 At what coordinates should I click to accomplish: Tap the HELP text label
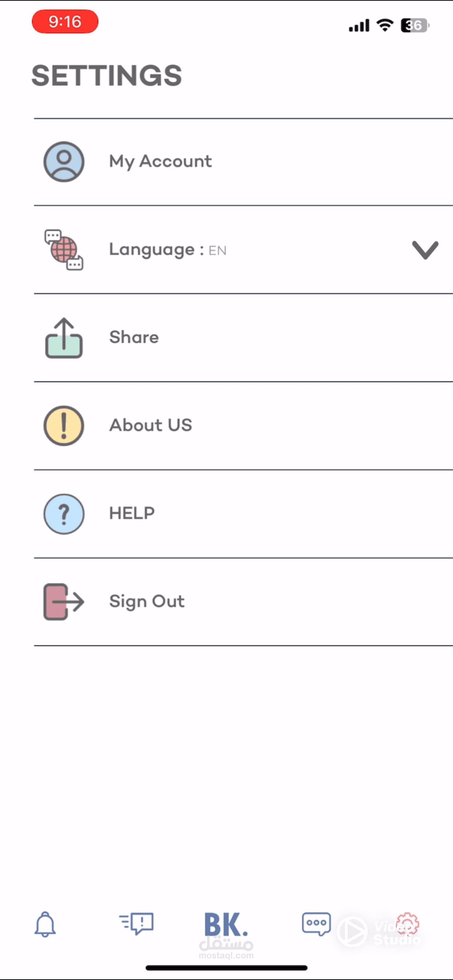tap(132, 514)
